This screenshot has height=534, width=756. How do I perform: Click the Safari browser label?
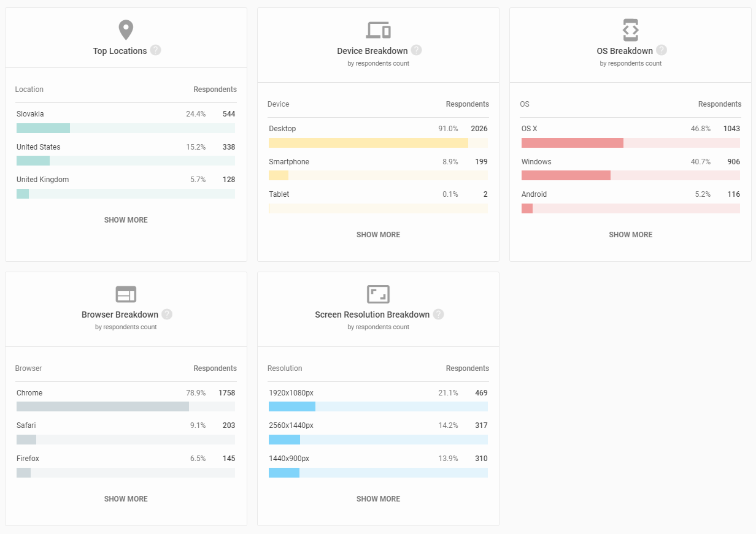[x=26, y=425]
